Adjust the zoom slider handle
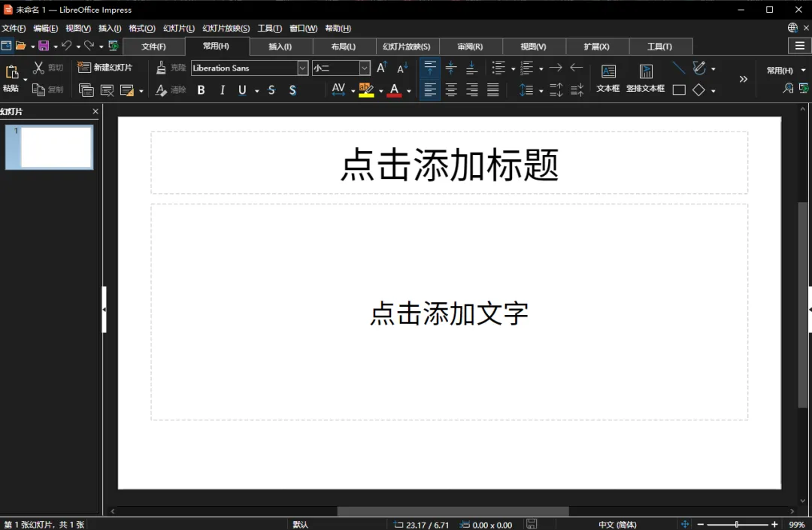Image resolution: width=812 pixels, height=530 pixels. (x=736, y=524)
